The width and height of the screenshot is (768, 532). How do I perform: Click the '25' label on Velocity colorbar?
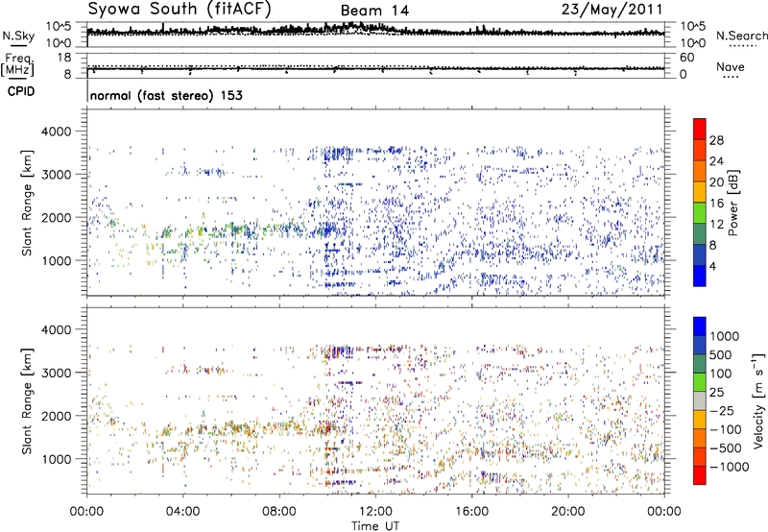716,392
